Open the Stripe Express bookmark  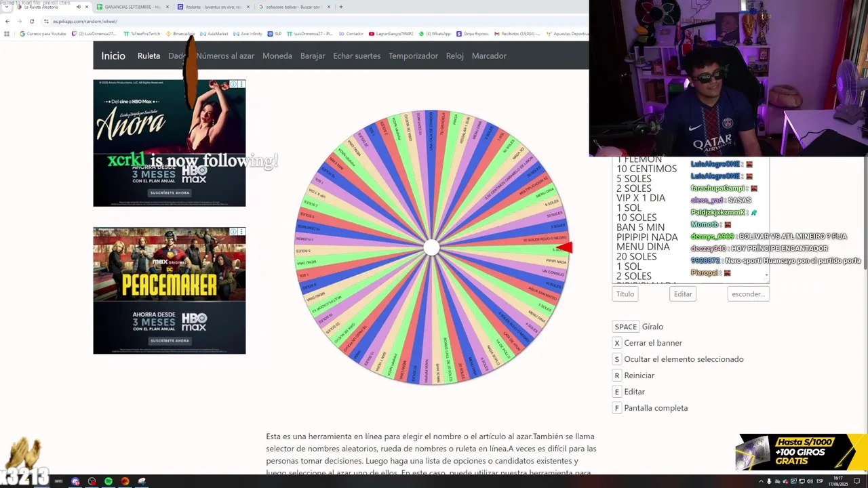click(x=473, y=34)
